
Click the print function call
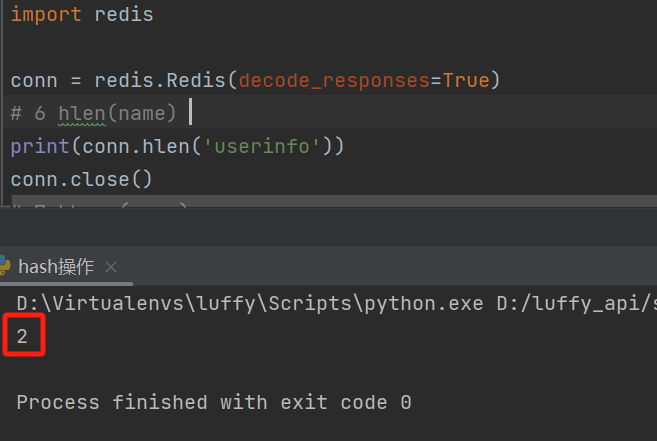[x=34, y=146]
